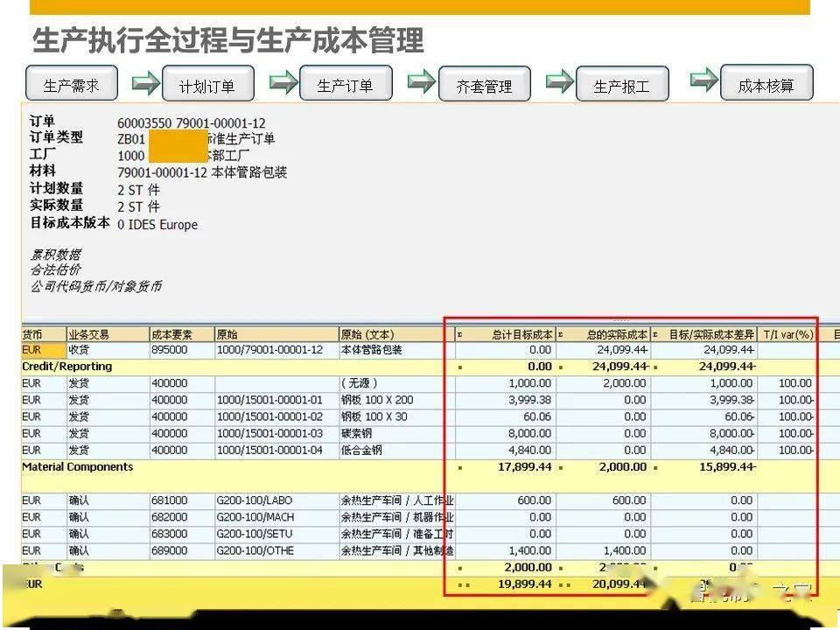This screenshot has height=630, width=840.
Task: Click sum icon in 目标/实际成本差异 header
Action: coord(656,334)
